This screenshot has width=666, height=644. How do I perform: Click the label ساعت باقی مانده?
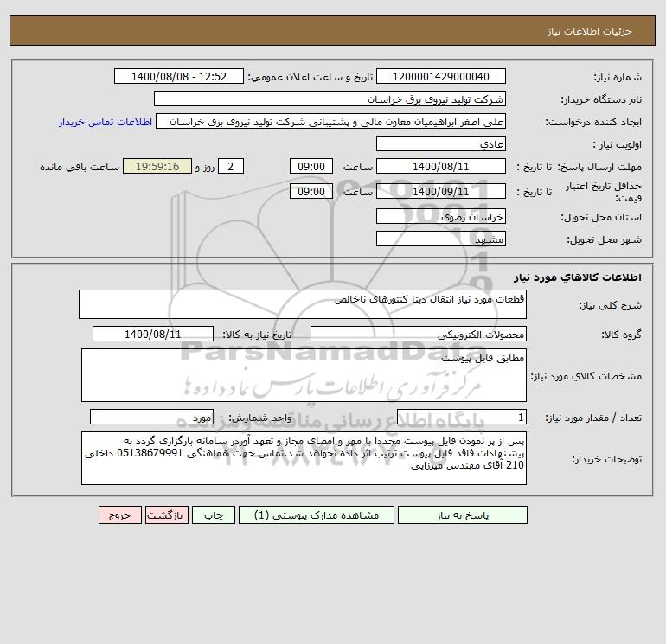click(x=80, y=167)
